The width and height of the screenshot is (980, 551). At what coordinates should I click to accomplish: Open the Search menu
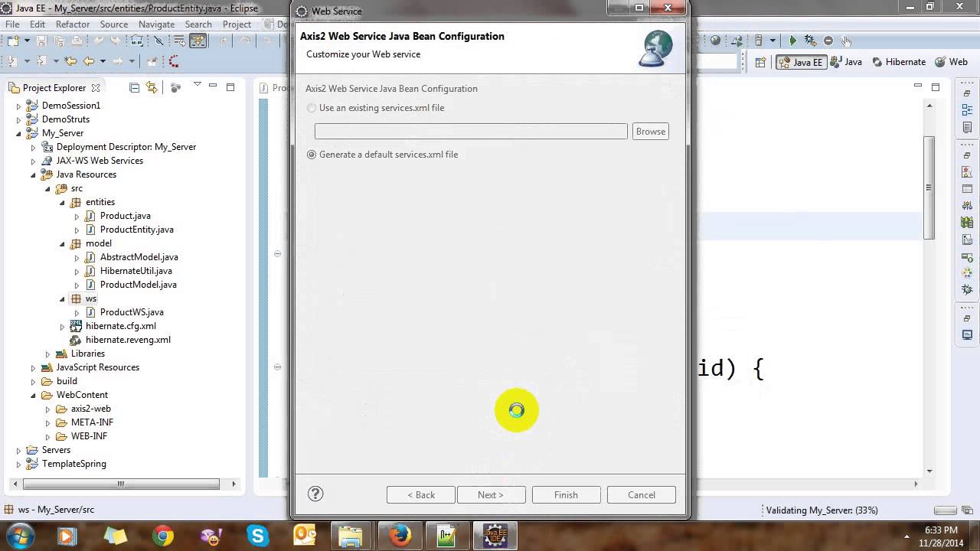198,24
